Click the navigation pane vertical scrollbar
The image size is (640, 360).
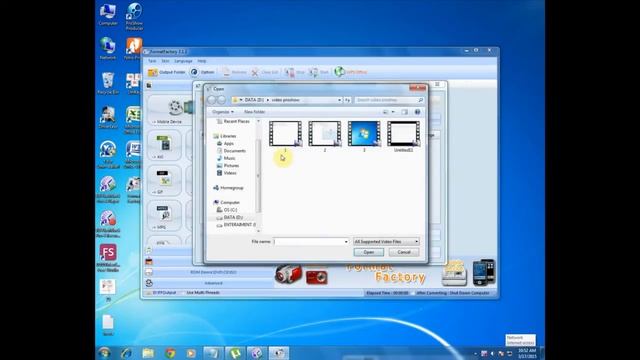coord(258,176)
